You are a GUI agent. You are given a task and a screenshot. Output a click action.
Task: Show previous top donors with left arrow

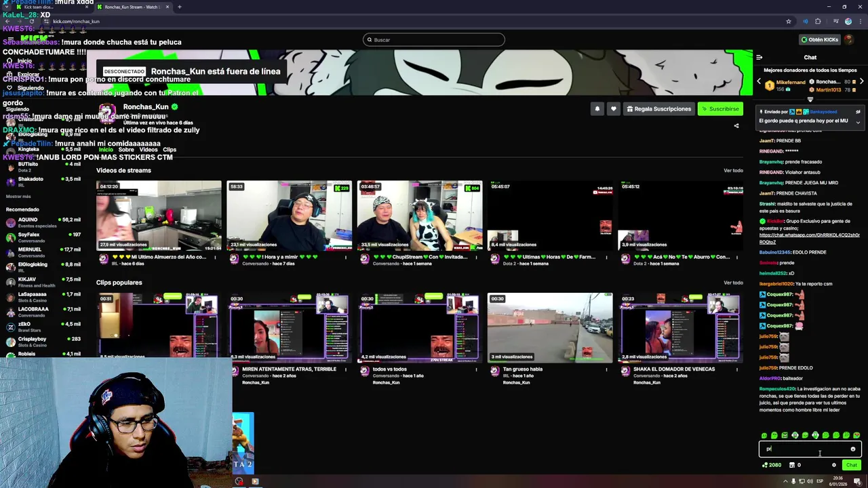[x=759, y=81]
